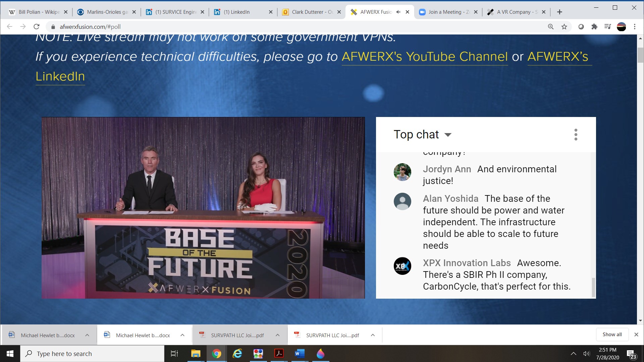Show hidden system tray icons
The image size is (644, 362).
coord(574,354)
